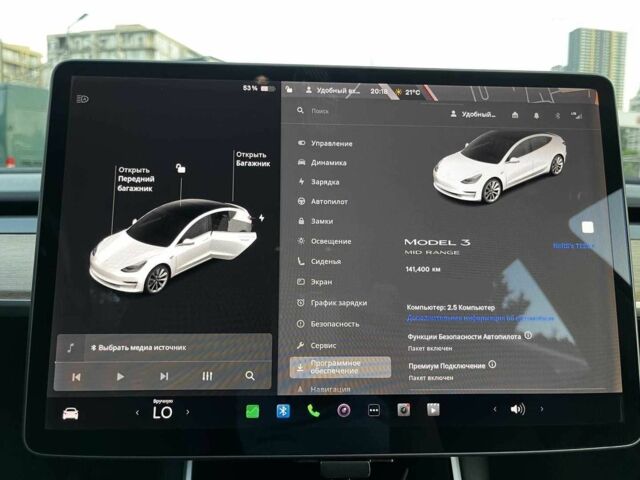
Task: Open additional vehicle information link
Action: 480,318
